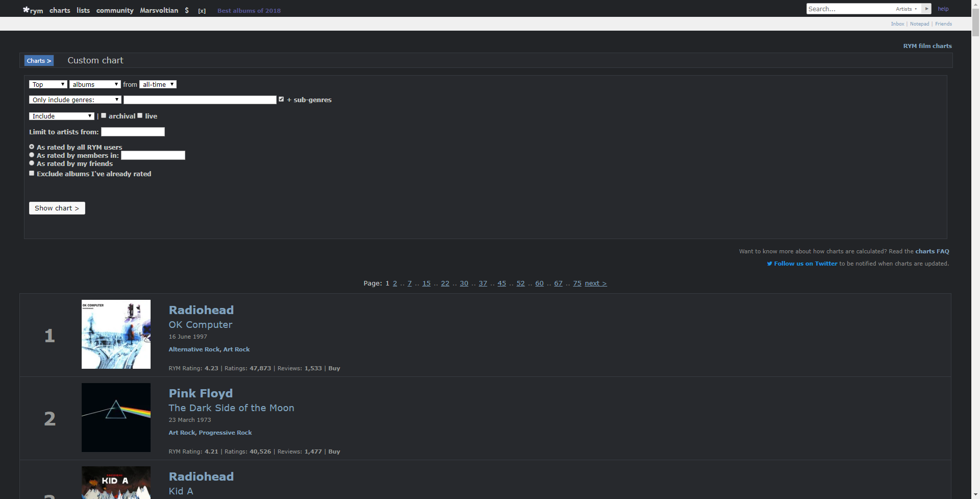Open the Notepad

click(920, 24)
